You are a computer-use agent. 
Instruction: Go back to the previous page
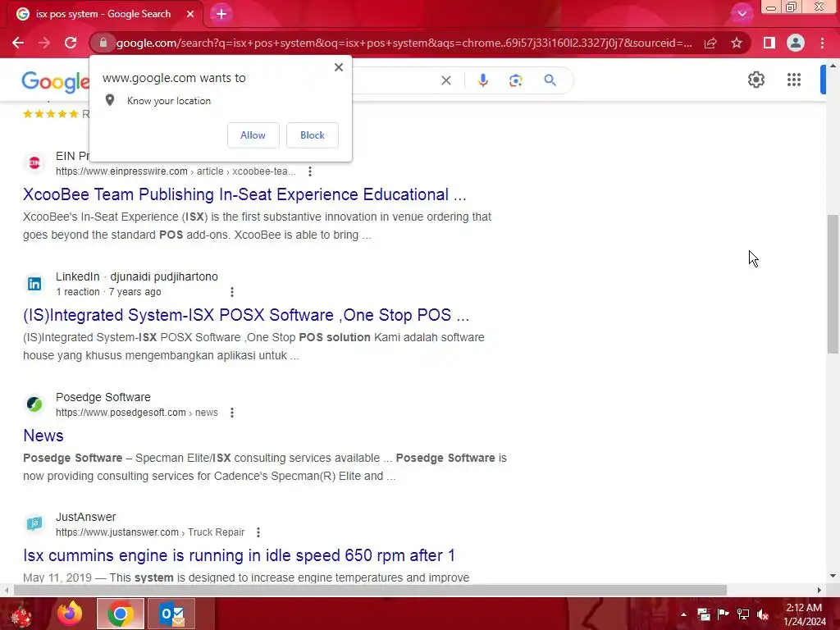pyautogui.click(x=18, y=43)
